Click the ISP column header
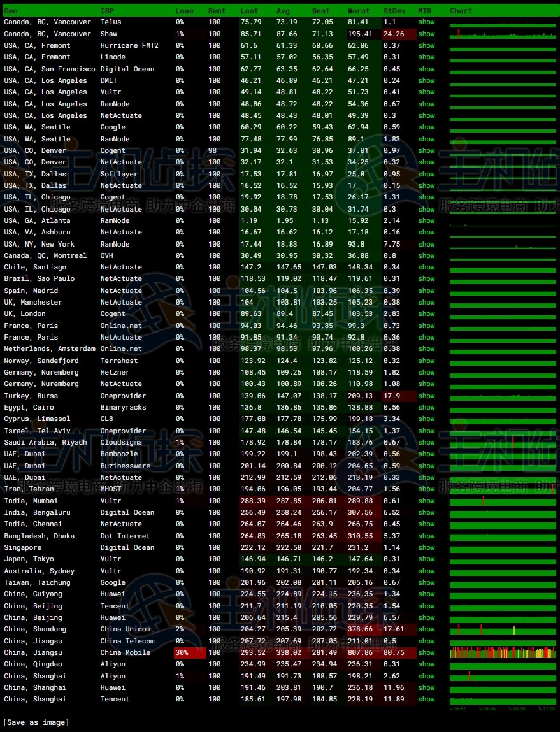The width and height of the screenshot is (560, 732). point(107,11)
